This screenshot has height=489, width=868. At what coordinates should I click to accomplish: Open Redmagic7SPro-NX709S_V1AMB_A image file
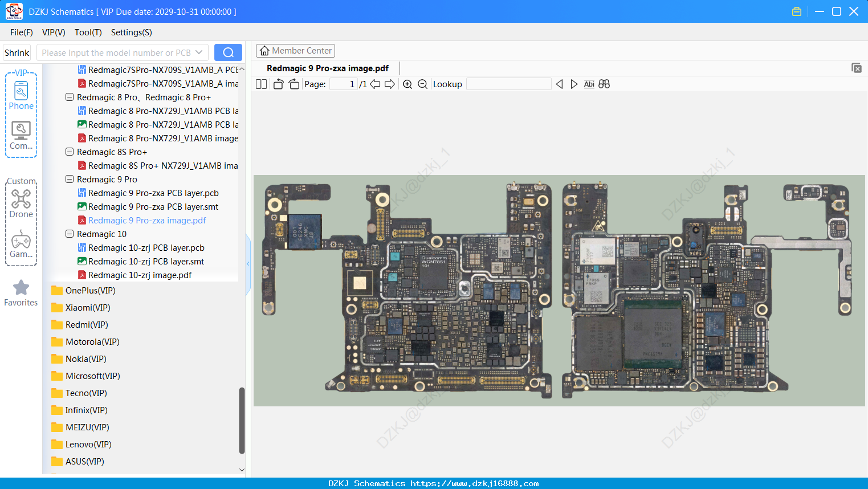(158, 84)
